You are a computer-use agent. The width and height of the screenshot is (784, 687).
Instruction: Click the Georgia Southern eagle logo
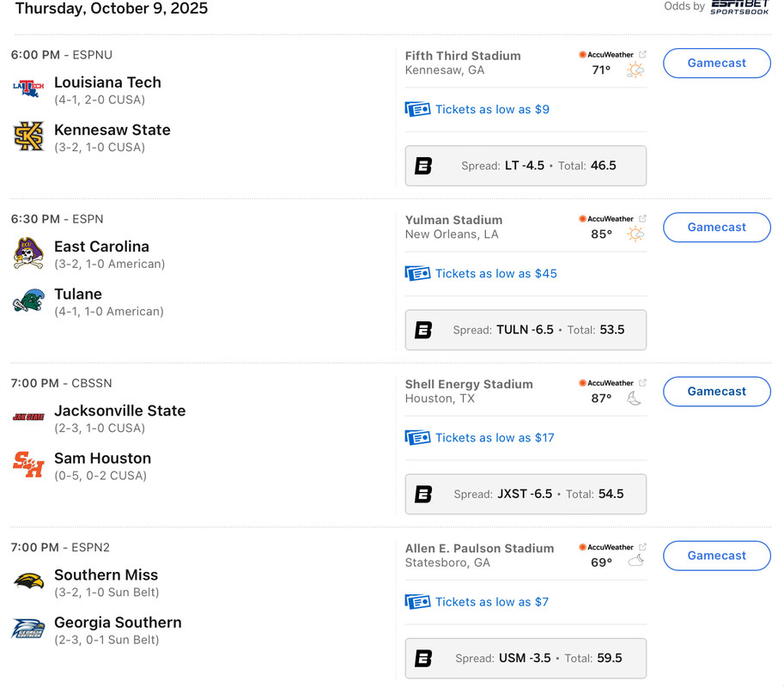coord(28,629)
